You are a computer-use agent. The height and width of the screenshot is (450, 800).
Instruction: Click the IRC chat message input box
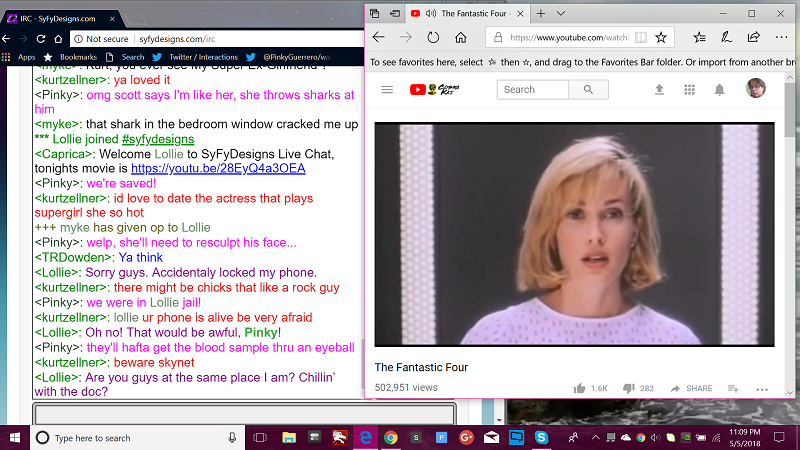[x=244, y=413]
